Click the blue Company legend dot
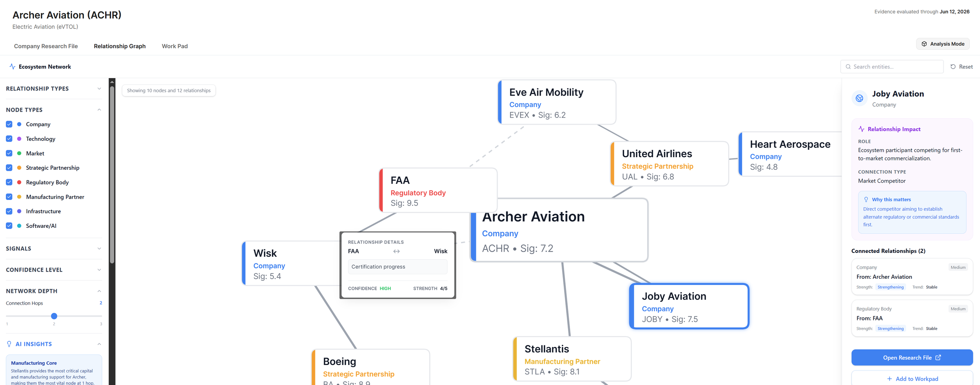This screenshot has height=385, width=980. click(x=19, y=124)
